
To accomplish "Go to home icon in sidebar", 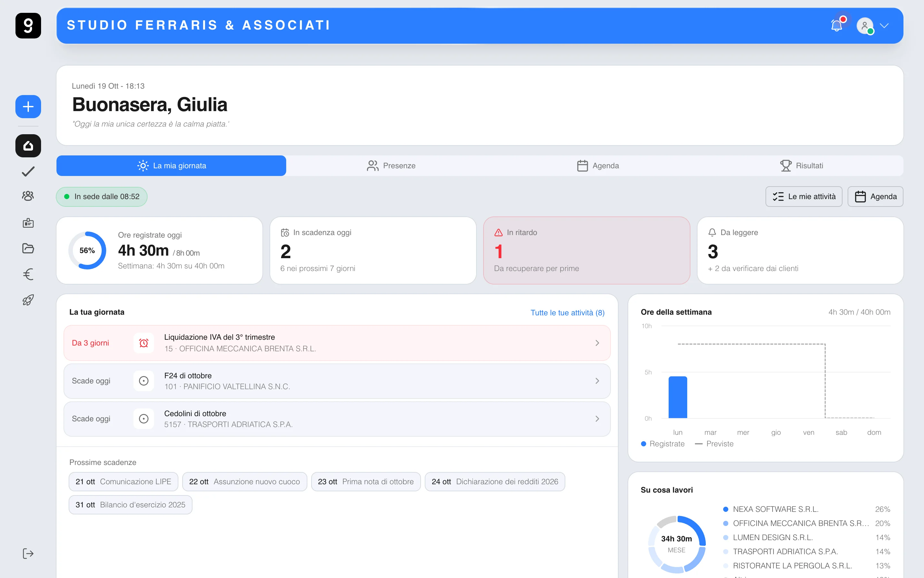I will tap(28, 146).
